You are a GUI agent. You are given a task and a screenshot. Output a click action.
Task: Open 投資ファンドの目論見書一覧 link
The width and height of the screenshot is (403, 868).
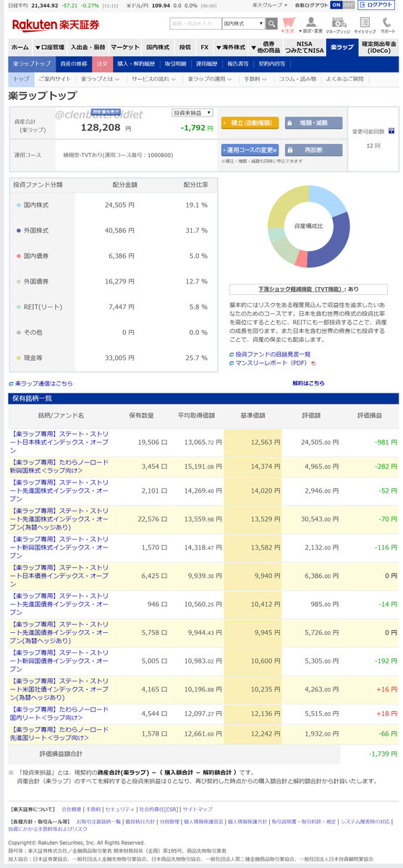click(x=273, y=354)
